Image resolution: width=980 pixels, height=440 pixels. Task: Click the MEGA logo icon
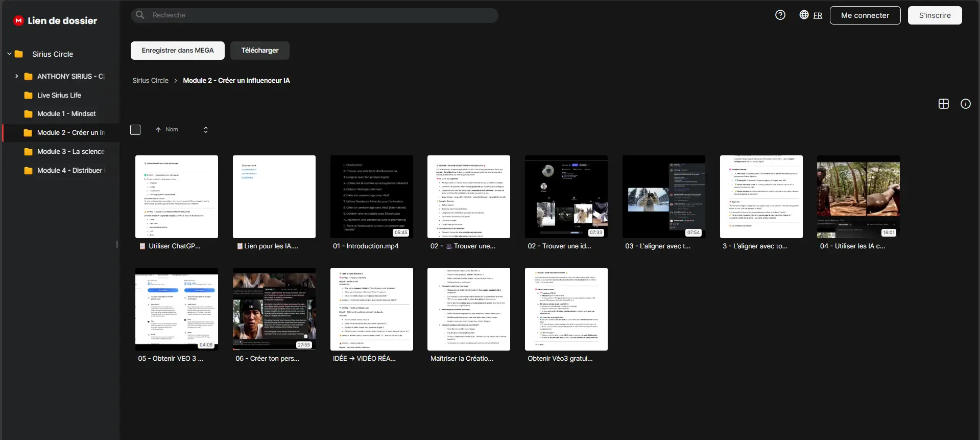click(x=19, y=20)
